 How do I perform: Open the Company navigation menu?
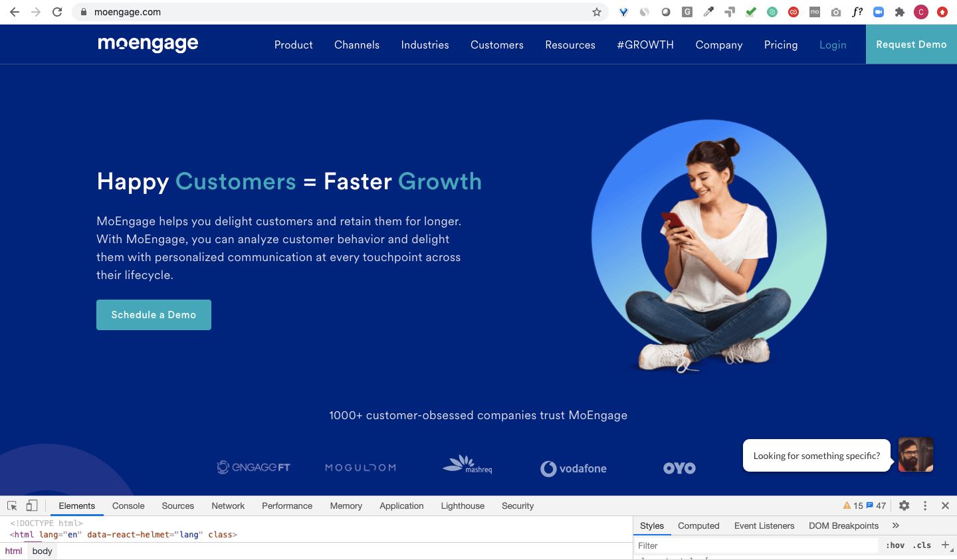(719, 45)
